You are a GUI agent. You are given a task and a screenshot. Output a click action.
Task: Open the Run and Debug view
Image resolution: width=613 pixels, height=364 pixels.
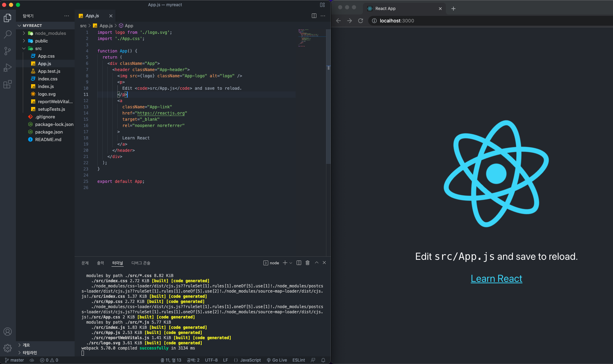8,68
